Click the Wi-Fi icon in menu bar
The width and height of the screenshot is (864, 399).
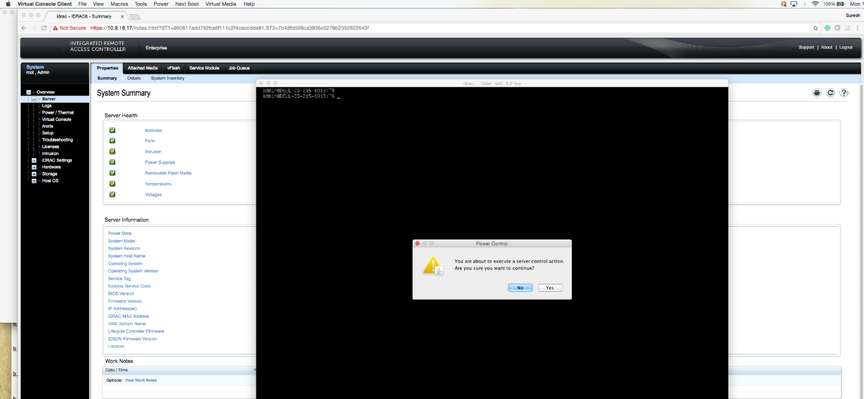[x=815, y=4]
